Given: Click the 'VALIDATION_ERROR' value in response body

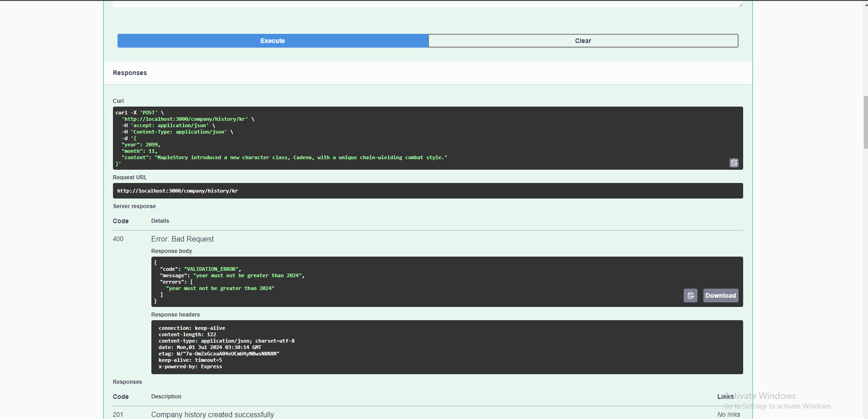Looking at the screenshot, I should pos(211,269).
